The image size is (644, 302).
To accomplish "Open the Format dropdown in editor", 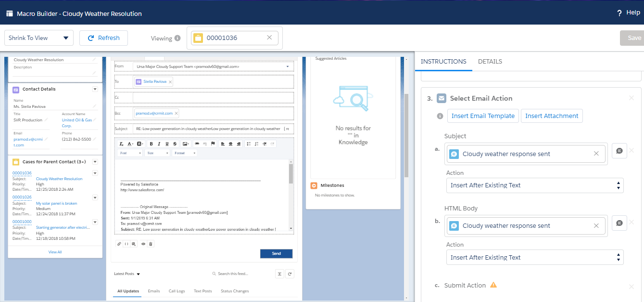I will (x=185, y=153).
